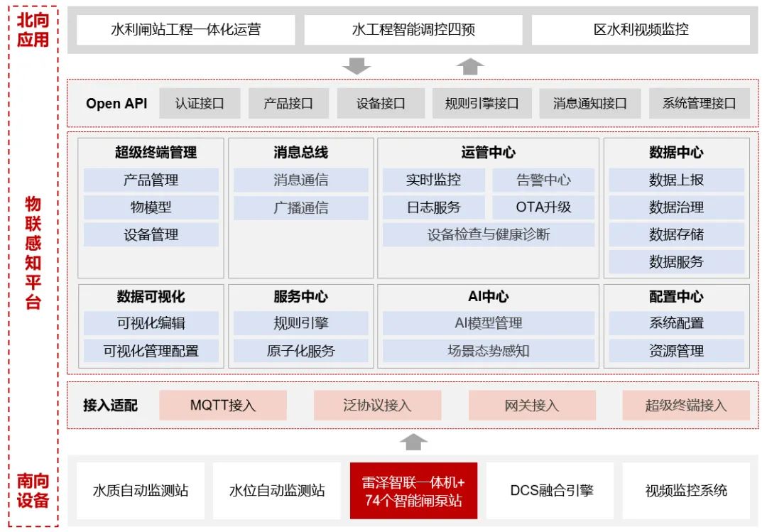Viewport: 767px width, 532px height.
Task: Click 实时监控 in 运管中心
Action: (434, 180)
